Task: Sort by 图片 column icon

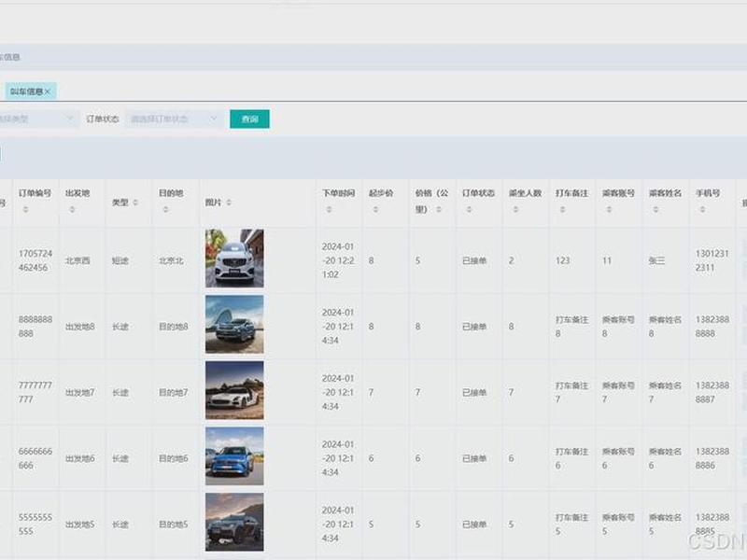Action: (229, 203)
